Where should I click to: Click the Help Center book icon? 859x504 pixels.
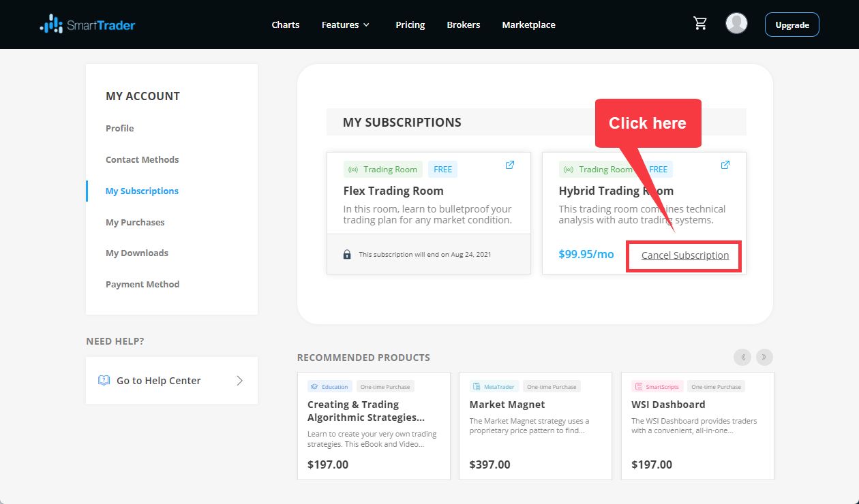[104, 381]
